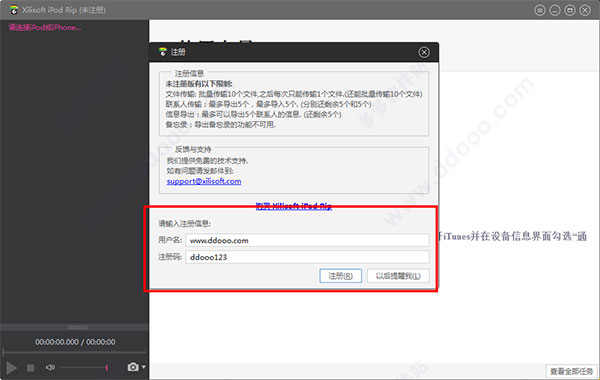Stop playback with the square stop button
Image resolution: width=600 pixels, height=380 pixels.
pos(31,368)
